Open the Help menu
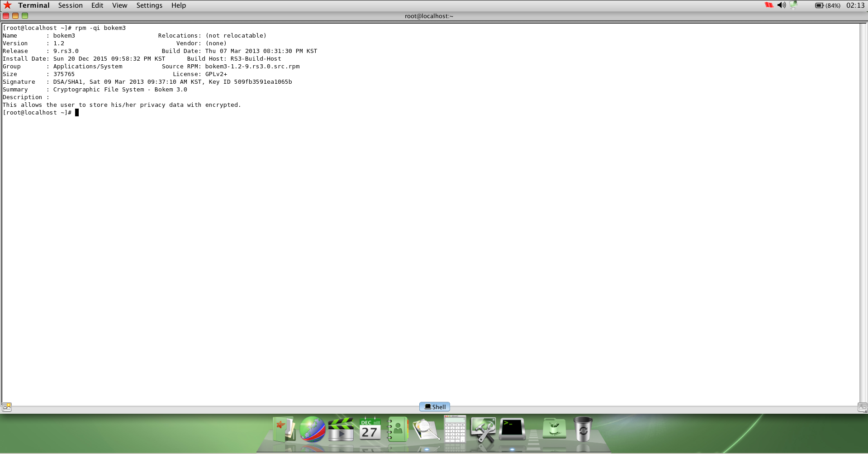This screenshot has height=454, width=868. click(179, 5)
